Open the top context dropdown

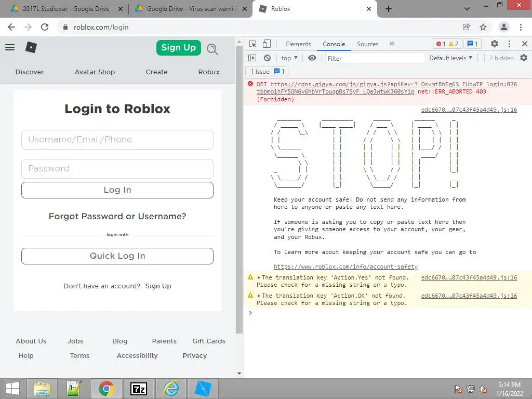pos(289,58)
